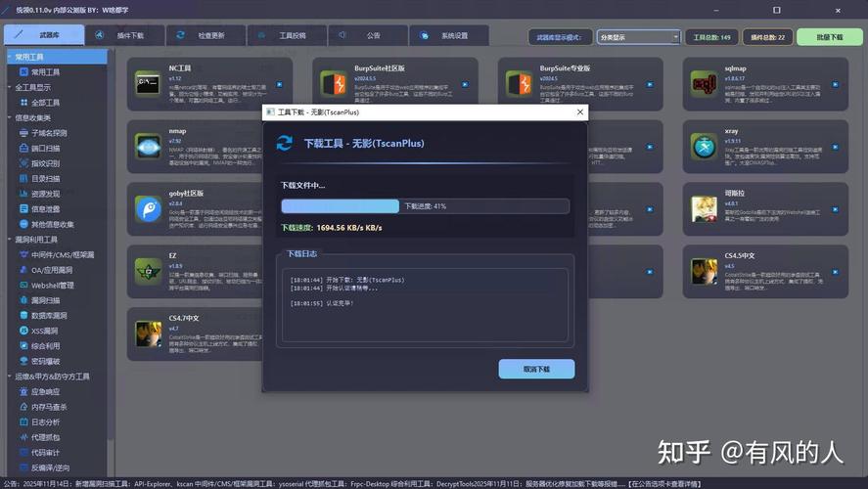Open the 分类显示 display mode dropdown

coord(638,37)
